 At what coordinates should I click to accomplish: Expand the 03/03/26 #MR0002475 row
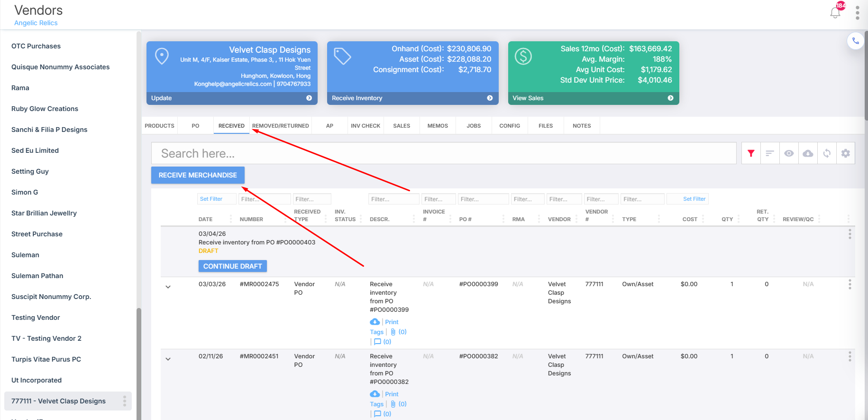click(168, 287)
